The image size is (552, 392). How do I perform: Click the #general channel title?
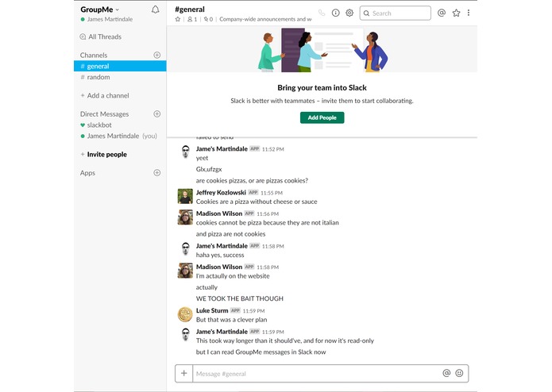[x=190, y=10]
